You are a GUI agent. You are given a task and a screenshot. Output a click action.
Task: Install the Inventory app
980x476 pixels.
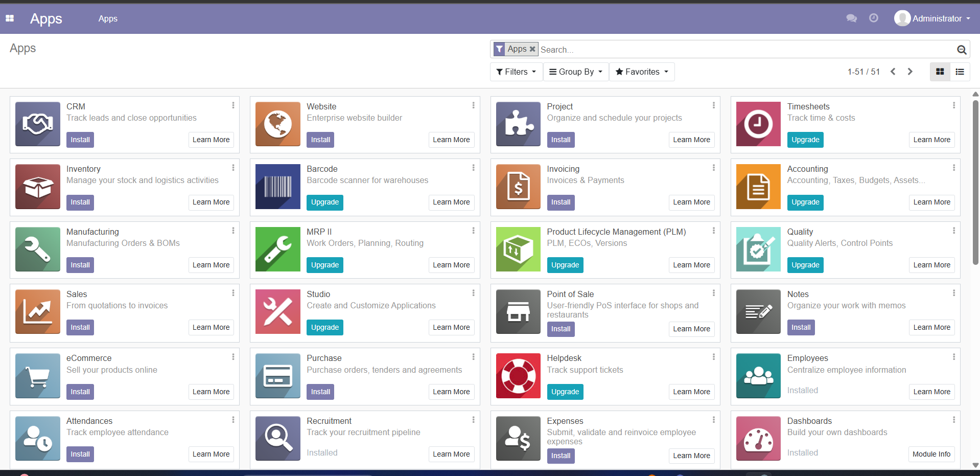tap(80, 202)
